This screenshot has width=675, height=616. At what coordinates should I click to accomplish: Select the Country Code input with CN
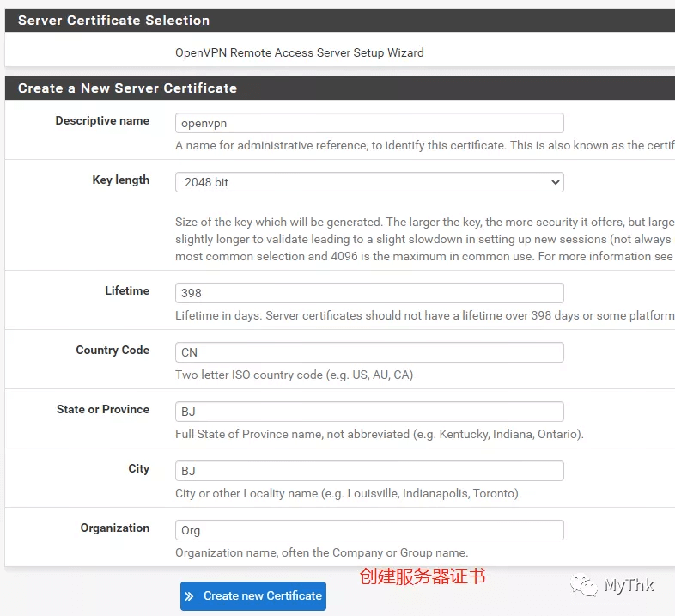369,352
